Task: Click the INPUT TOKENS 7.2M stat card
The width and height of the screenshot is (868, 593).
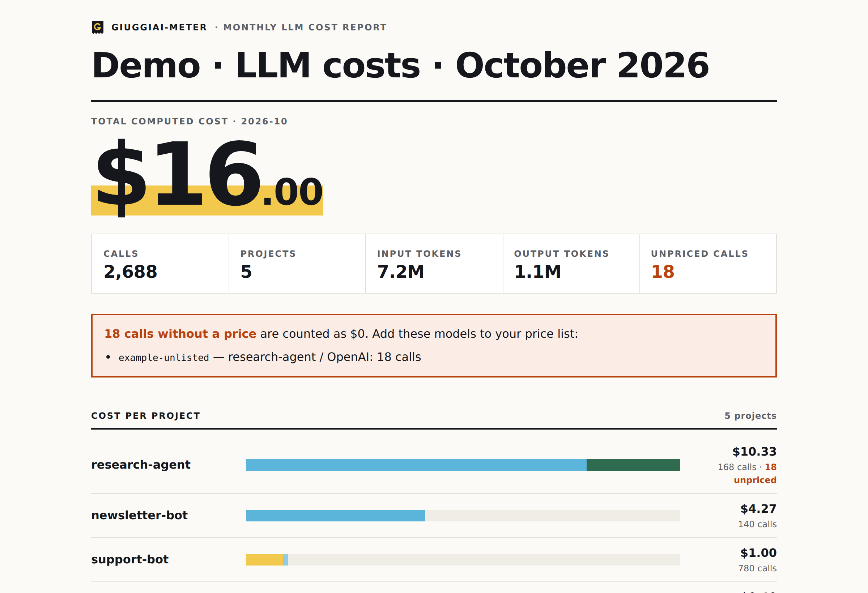Action: coord(434,264)
